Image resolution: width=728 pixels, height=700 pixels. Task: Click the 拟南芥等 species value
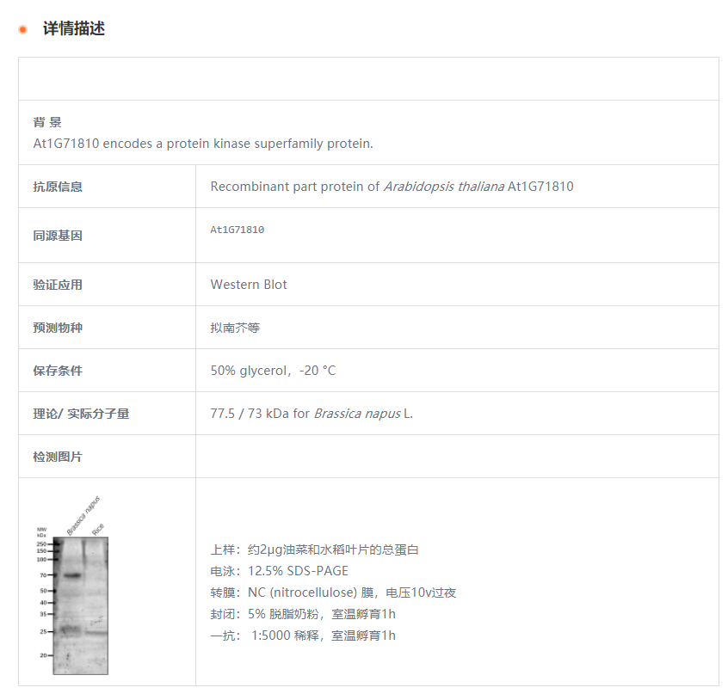(x=235, y=328)
